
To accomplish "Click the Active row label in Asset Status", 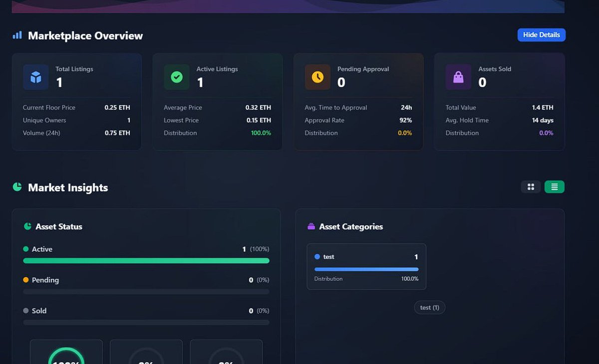I will tap(42, 249).
